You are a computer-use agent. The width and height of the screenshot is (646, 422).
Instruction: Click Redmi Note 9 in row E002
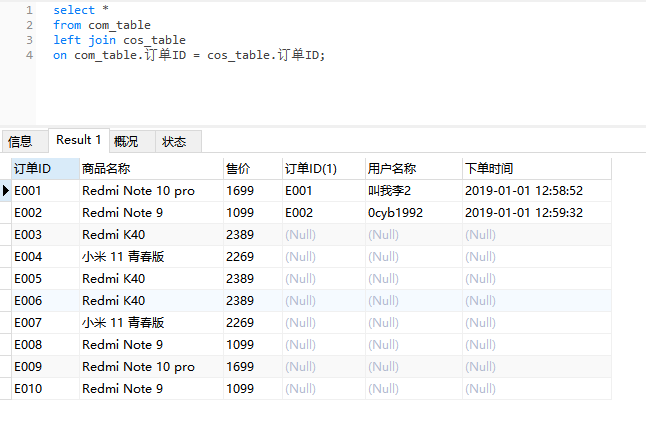pyautogui.click(x=151, y=213)
